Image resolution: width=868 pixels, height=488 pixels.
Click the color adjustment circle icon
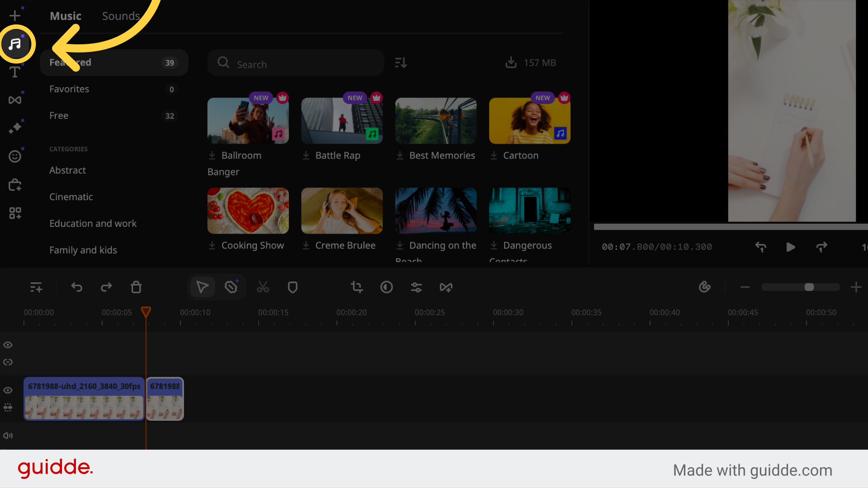(387, 287)
